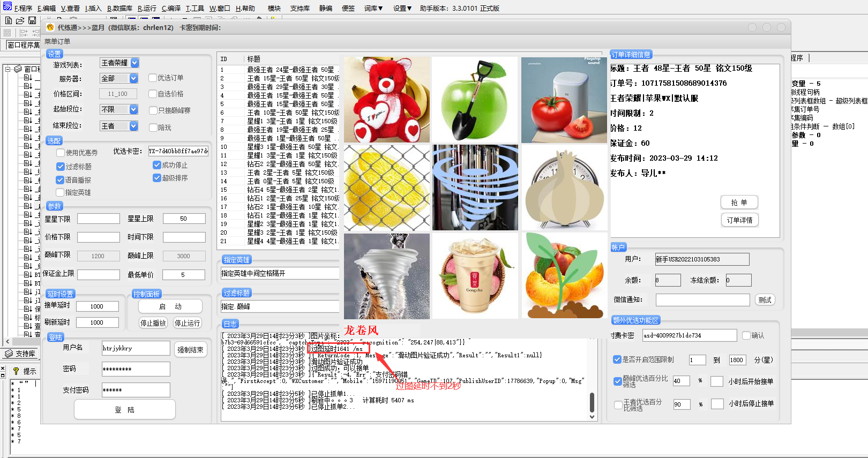
Task: Click the form layout icon in the second toolbar row
Action: pyautogui.click(x=8, y=33)
